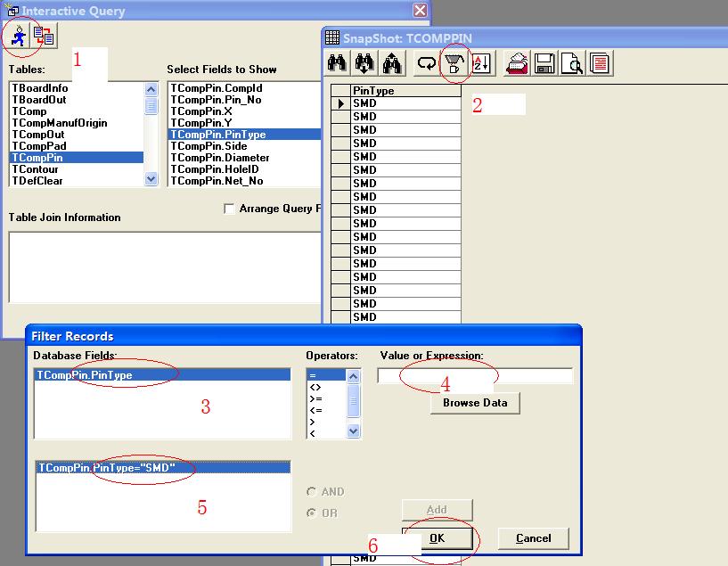Click the Find Next binoculars icon

point(364,62)
